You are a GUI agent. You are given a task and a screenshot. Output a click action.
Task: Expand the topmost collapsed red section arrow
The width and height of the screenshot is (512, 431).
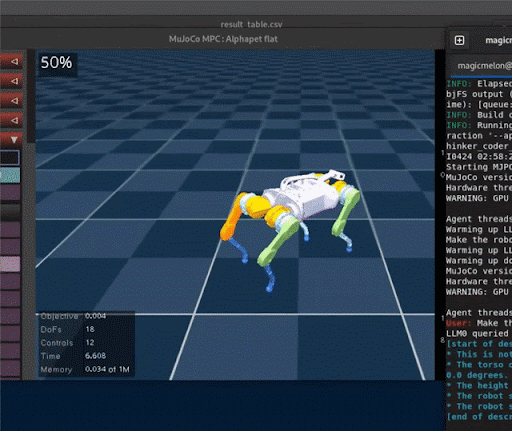pyautogui.click(x=14, y=61)
